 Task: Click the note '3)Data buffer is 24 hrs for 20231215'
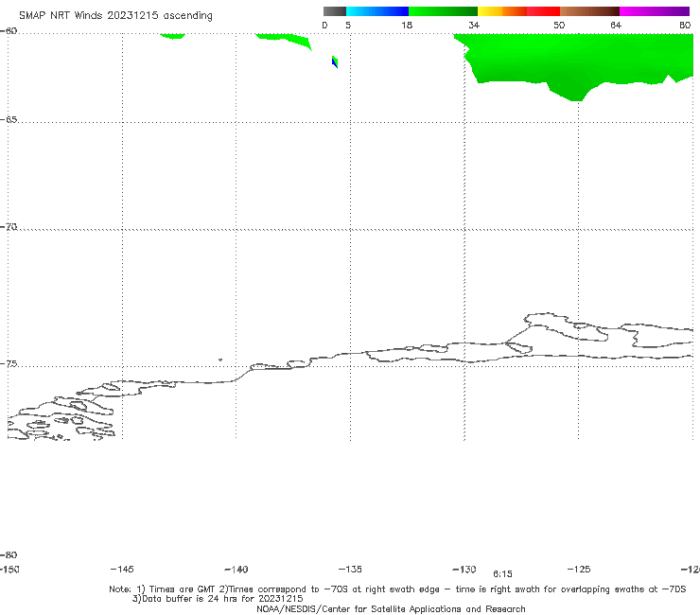[x=218, y=599]
